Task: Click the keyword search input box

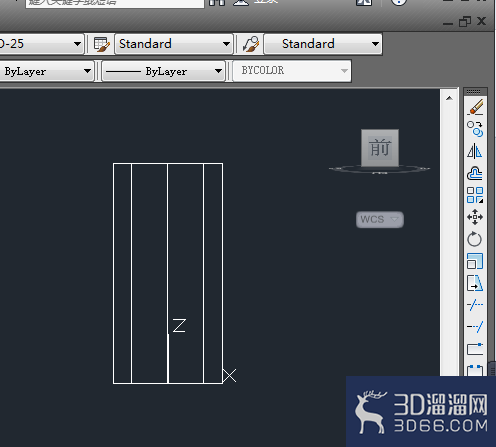Action: tap(115, 3)
